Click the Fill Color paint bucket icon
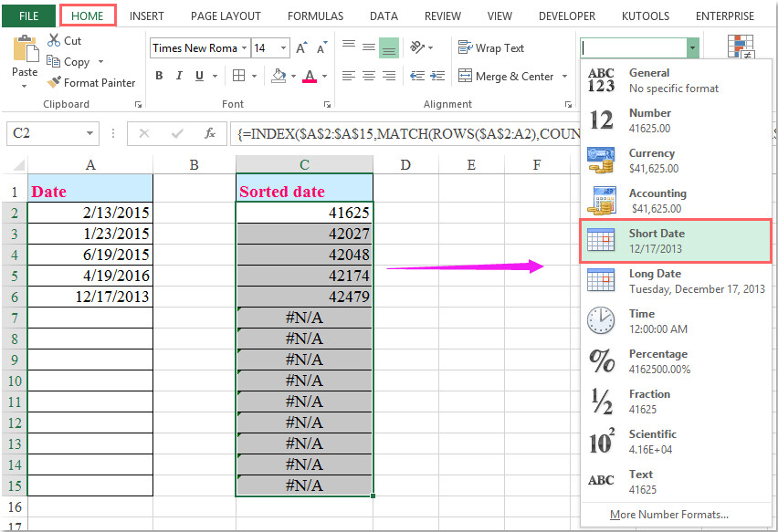Image resolution: width=778 pixels, height=532 pixels. point(280,76)
